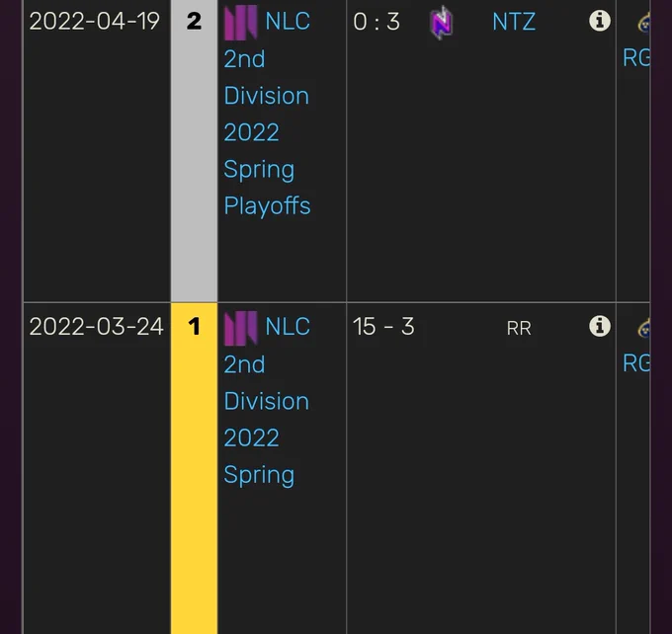Click the NLC league logo in the Spring row
The image size is (672, 634).
coord(241,328)
